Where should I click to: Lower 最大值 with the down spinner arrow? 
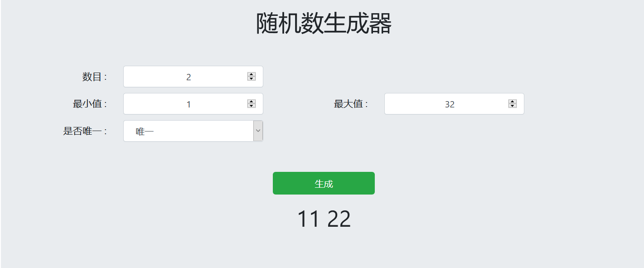pyautogui.click(x=513, y=106)
